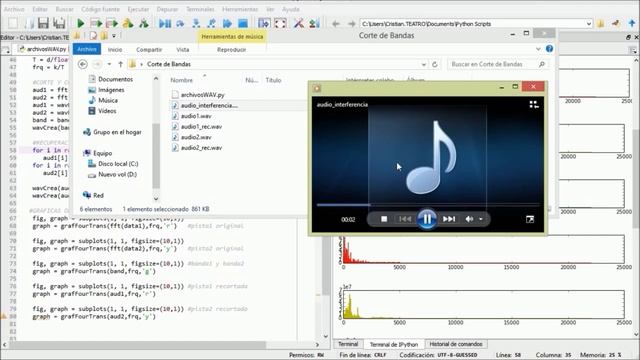Open volume dropdown arrow in player
Image resolution: width=640 pixels, height=360 pixels.
pyautogui.click(x=481, y=219)
